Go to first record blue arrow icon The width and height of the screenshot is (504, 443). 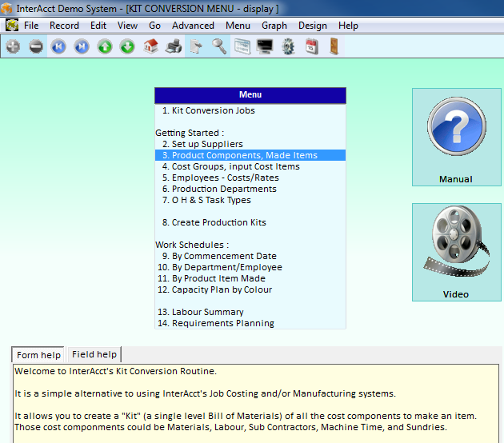58,46
